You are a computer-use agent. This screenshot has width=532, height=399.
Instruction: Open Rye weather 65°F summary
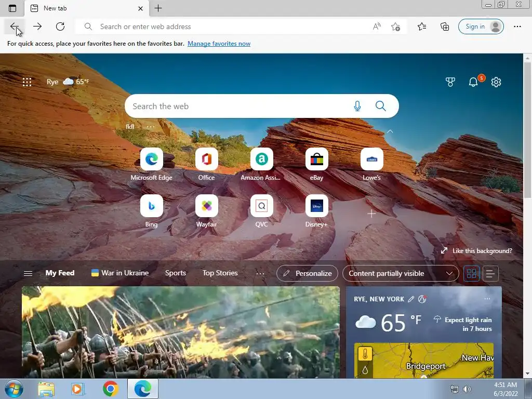(x=68, y=82)
